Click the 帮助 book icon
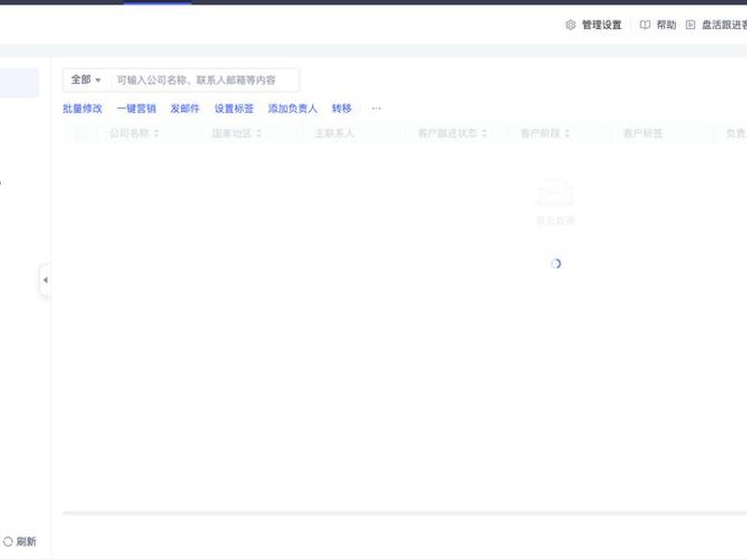The width and height of the screenshot is (747, 560). click(644, 25)
